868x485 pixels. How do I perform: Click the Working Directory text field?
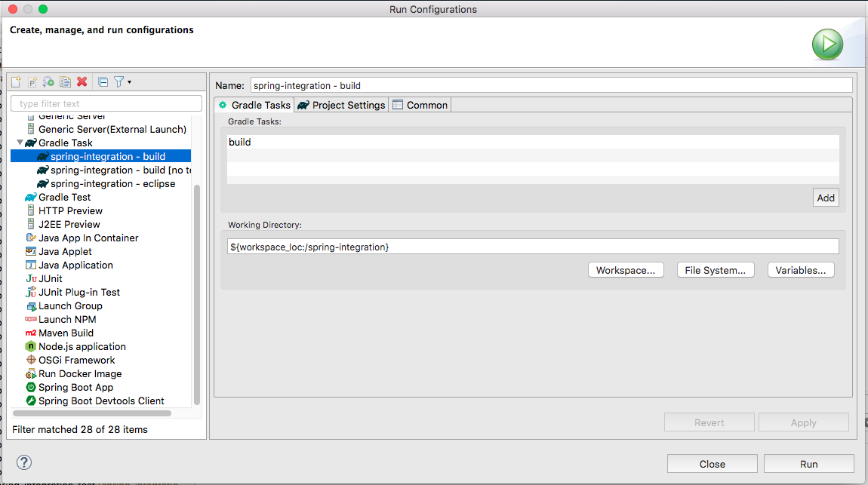point(533,247)
